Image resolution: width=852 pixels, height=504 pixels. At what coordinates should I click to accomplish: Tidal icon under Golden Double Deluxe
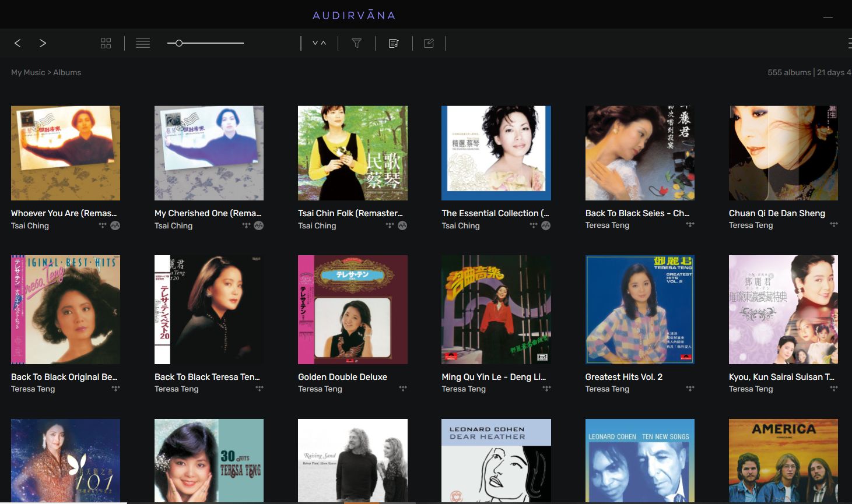[403, 389]
